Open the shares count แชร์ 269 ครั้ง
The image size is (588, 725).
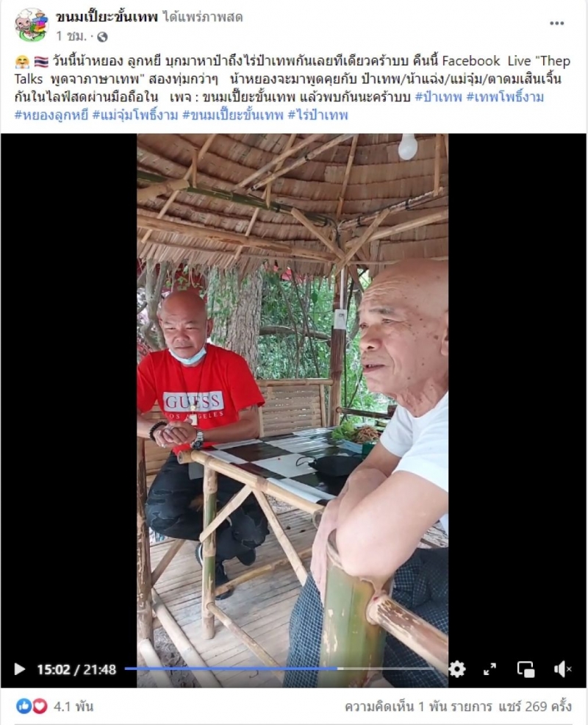535,707
